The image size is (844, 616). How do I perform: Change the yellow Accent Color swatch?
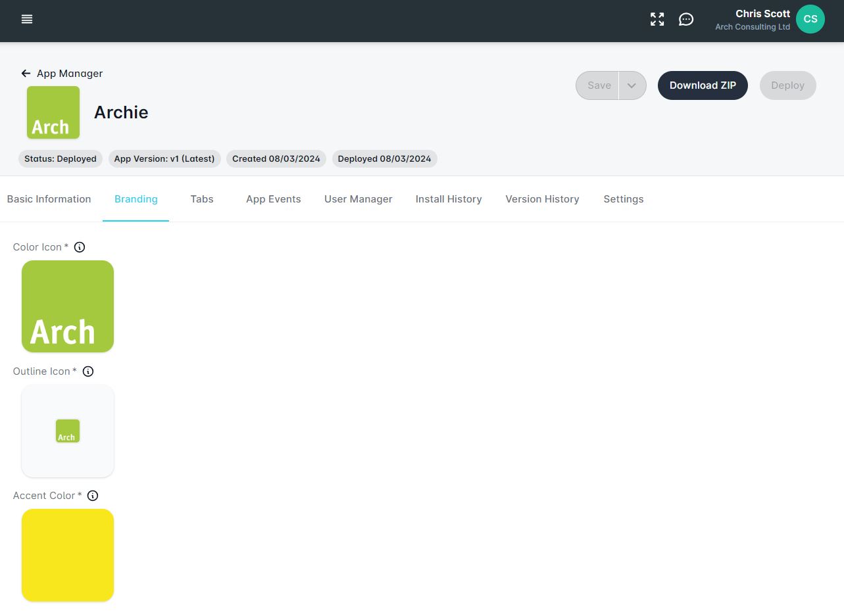[x=67, y=555]
